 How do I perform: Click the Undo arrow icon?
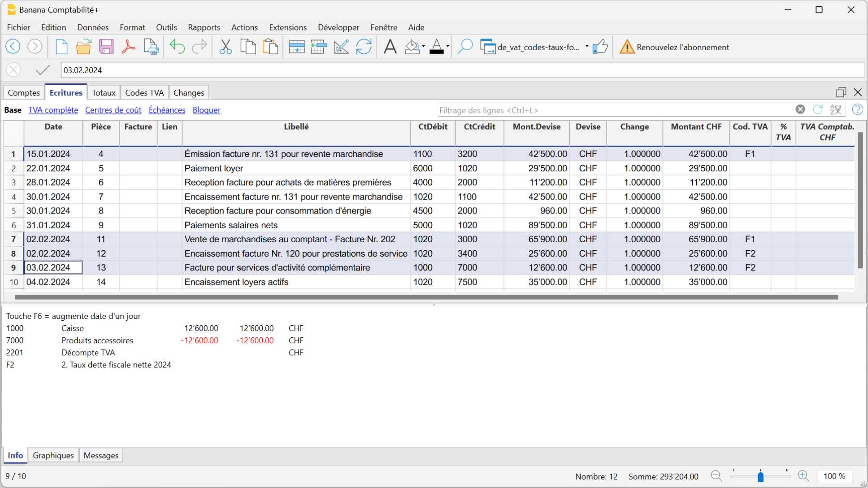click(177, 47)
